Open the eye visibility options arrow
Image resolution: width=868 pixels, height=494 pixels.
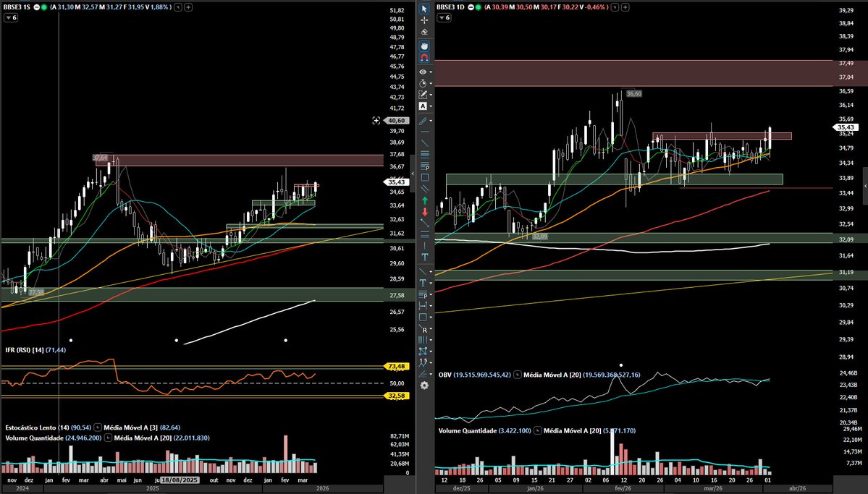(431, 72)
